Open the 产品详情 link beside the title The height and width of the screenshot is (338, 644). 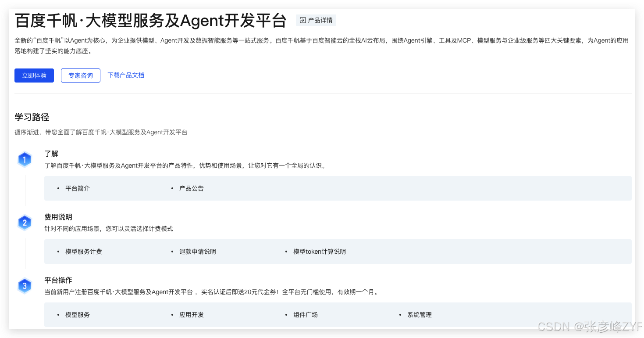[x=316, y=20]
